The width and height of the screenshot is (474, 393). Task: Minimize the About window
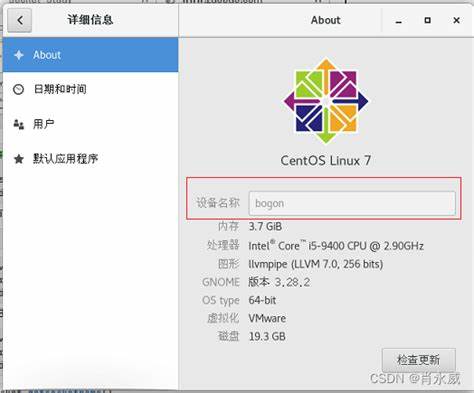coord(399,21)
